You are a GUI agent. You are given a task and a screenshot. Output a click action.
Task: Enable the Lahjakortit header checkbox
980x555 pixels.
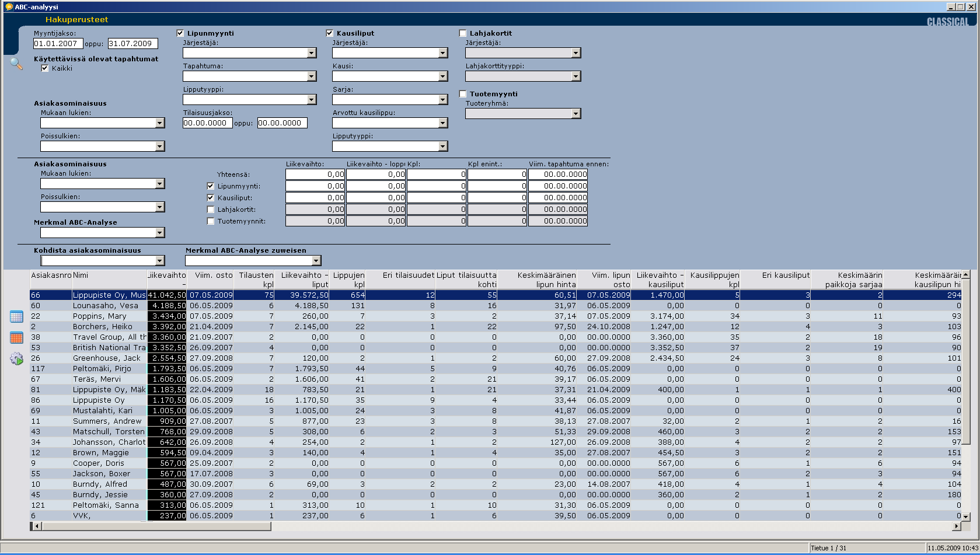[x=463, y=33]
